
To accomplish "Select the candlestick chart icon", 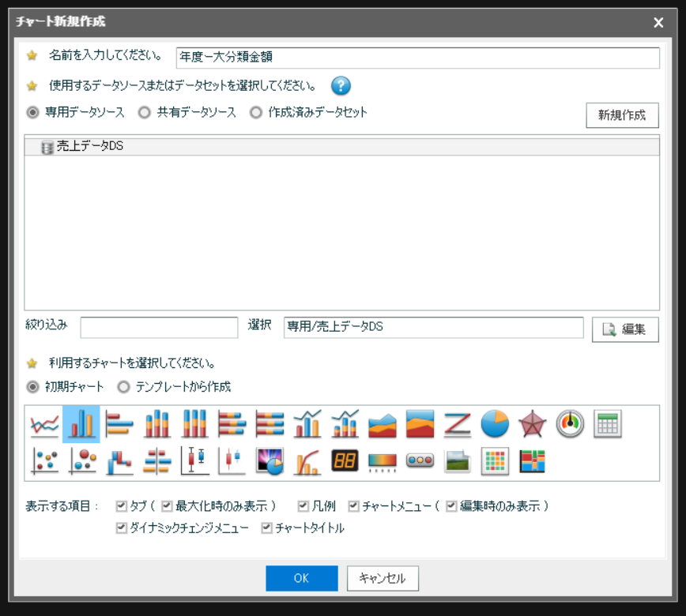I will click(x=232, y=460).
